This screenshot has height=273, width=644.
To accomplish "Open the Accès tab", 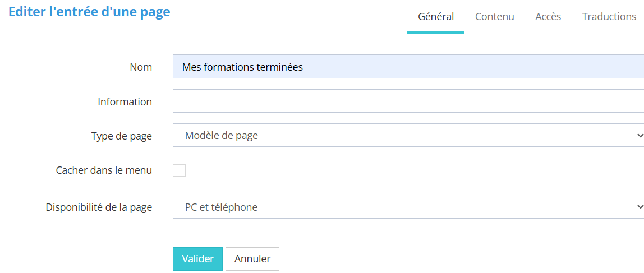I will pyautogui.click(x=548, y=17).
